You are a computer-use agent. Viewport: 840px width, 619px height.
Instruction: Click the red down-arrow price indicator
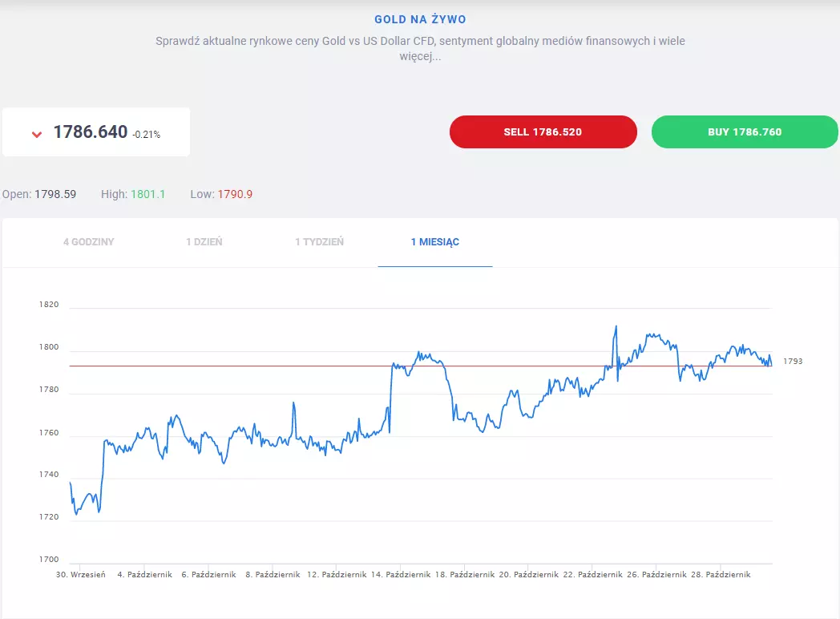click(x=36, y=134)
